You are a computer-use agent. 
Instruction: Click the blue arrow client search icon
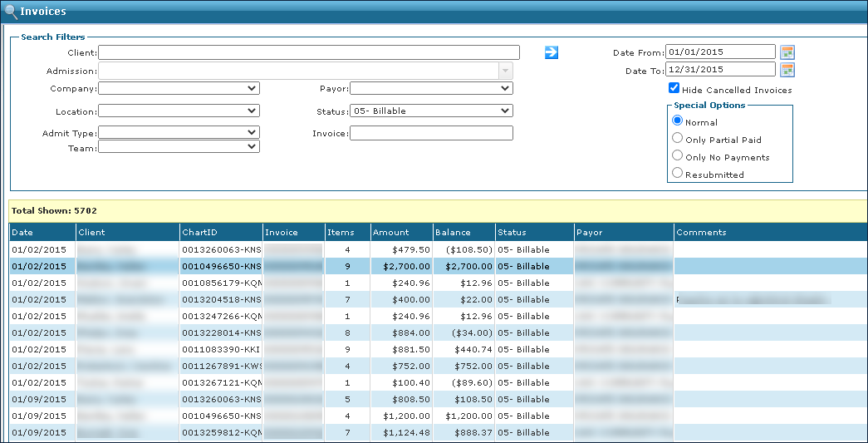pyautogui.click(x=551, y=52)
